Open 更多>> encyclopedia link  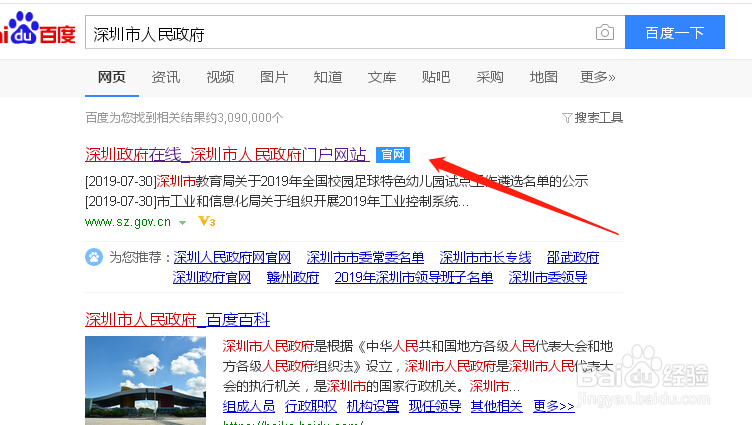[554, 407]
